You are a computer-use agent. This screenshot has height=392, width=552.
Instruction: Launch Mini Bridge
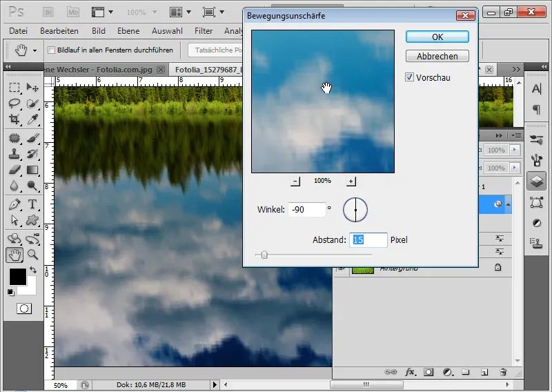coord(73,12)
